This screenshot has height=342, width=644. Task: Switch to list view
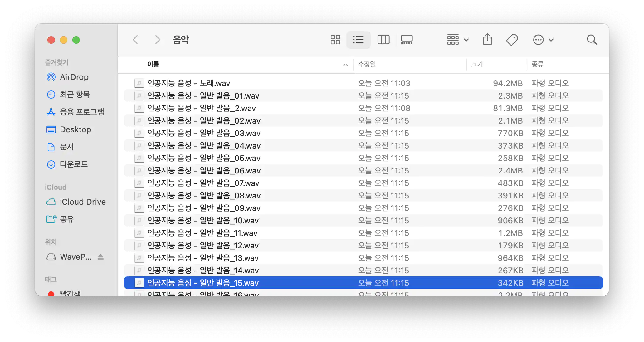358,40
